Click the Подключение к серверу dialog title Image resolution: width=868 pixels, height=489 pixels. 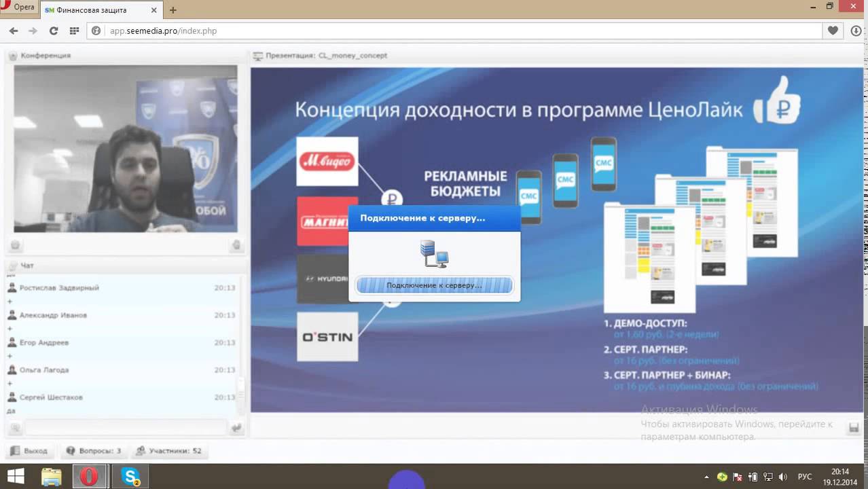click(x=422, y=218)
